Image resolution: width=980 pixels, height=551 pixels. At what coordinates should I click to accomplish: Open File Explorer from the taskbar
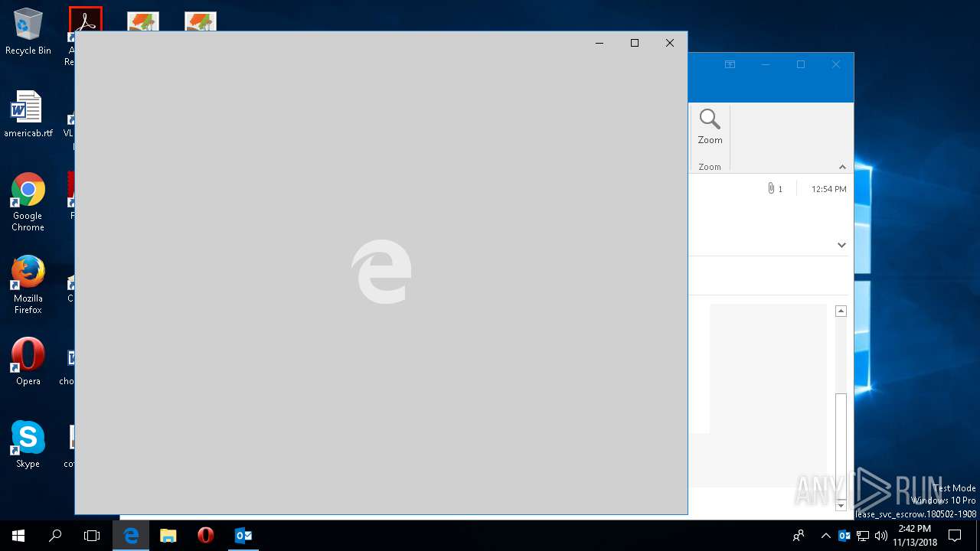[x=168, y=536]
